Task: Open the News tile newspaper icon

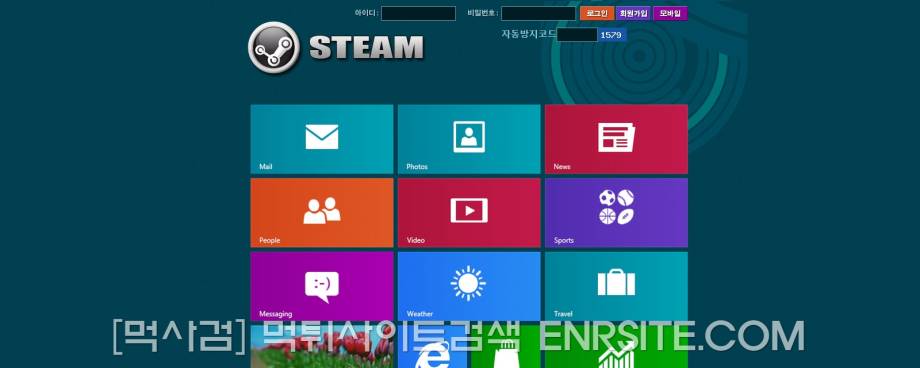Action: 616,137
